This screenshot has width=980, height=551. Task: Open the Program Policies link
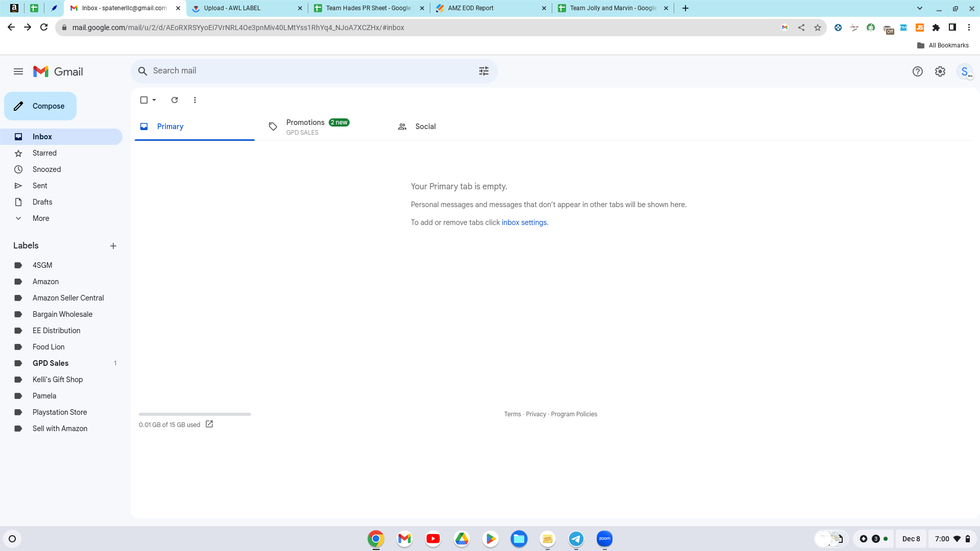click(574, 414)
